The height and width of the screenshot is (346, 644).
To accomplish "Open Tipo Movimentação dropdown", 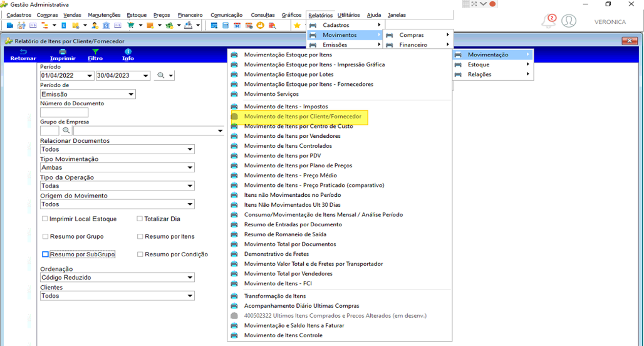I will [190, 167].
